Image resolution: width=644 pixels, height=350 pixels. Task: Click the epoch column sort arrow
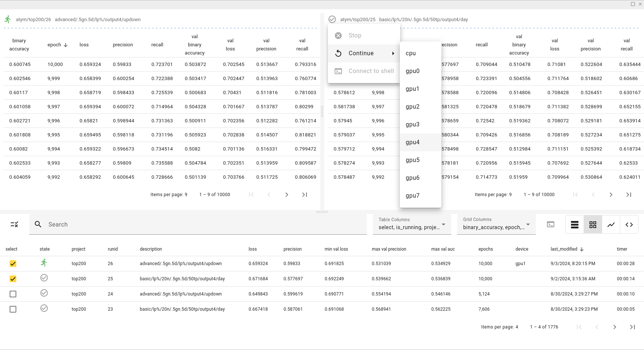[66, 44]
